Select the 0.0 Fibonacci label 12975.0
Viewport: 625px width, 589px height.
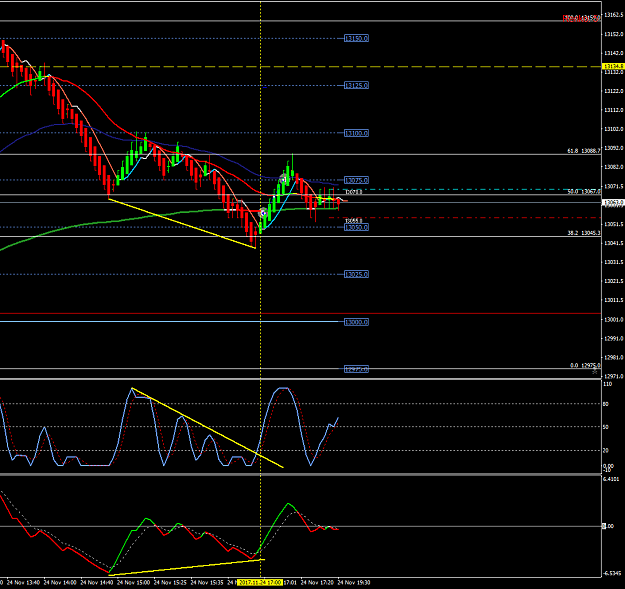585,365
